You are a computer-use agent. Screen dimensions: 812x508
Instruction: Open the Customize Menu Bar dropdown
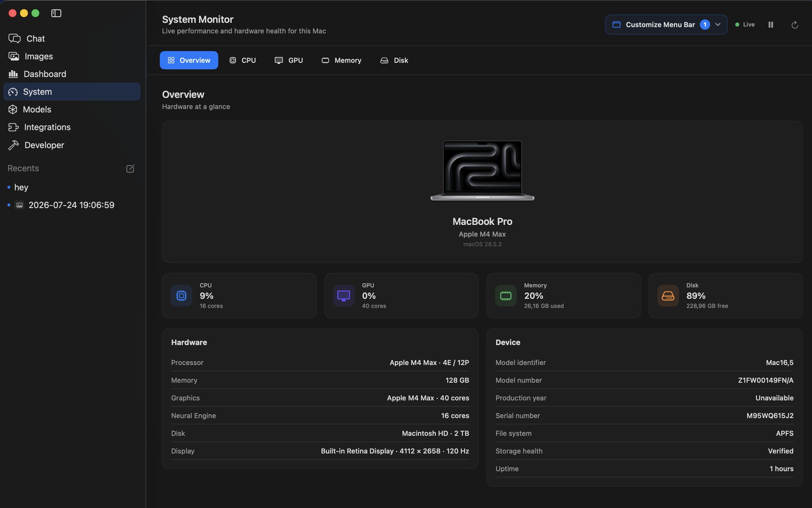pos(666,25)
